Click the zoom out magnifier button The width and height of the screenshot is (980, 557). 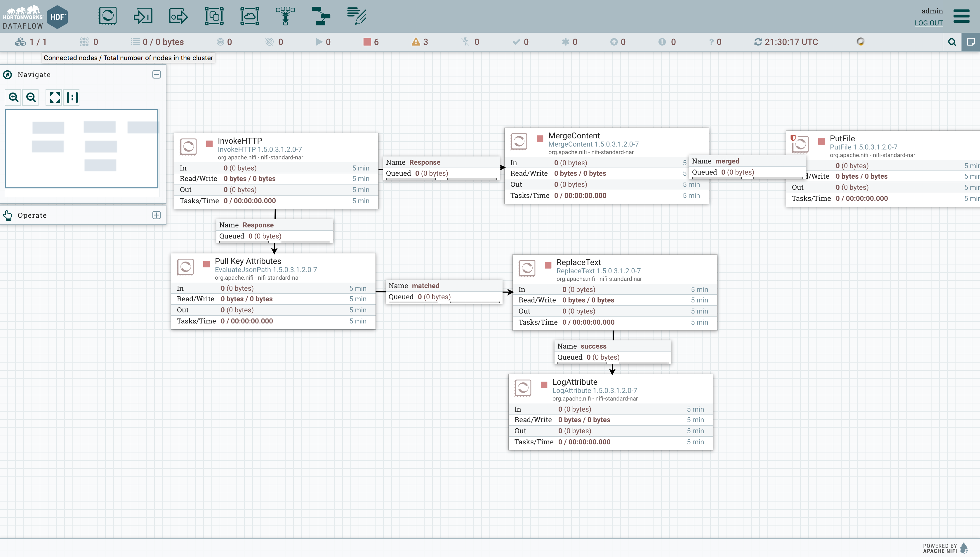[31, 98]
